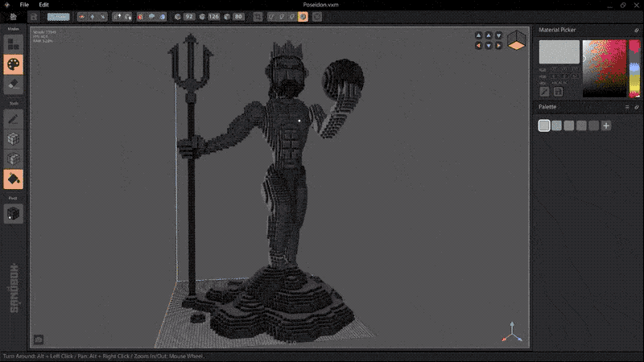The height and width of the screenshot is (362, 644).
Task: Select the first palette swatch
Action: tap(544, 125)
